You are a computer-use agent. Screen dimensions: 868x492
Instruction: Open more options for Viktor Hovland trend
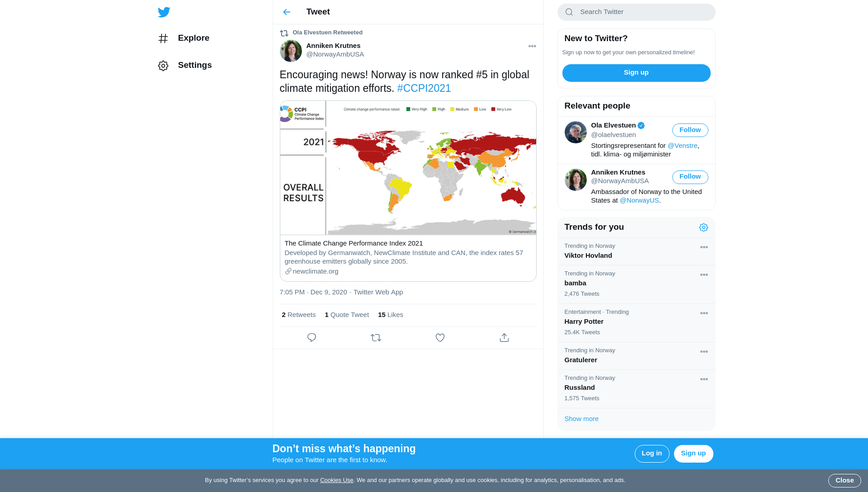click(x=704, y=247)
